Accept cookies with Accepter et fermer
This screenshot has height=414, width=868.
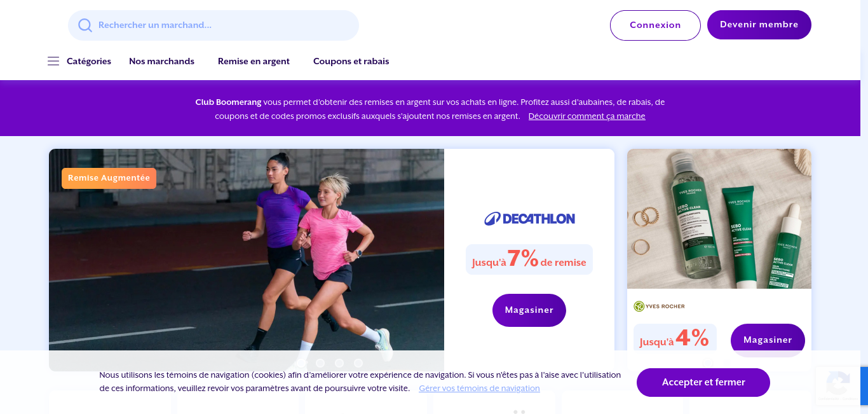[x=703, y=382]
